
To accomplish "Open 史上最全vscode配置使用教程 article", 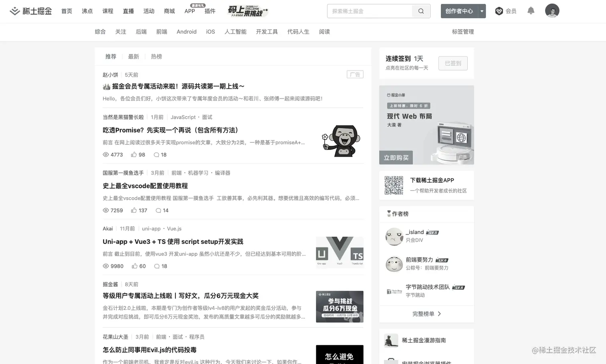I will tap(145, 186).
